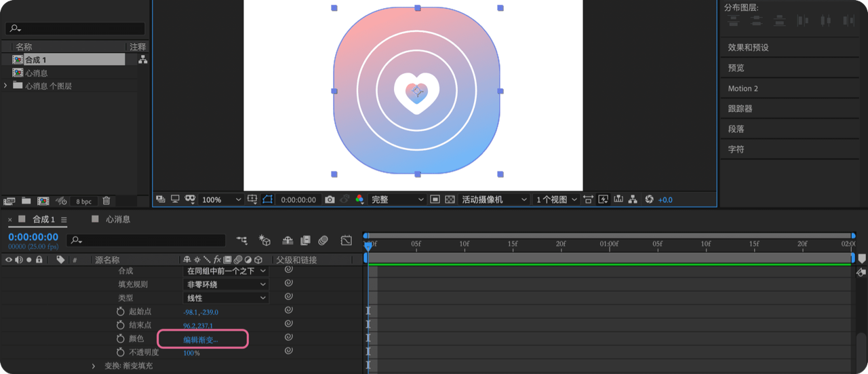Toggle the stopwatch for 颜色
Screen dimensions: 868x374
(121, 339)
